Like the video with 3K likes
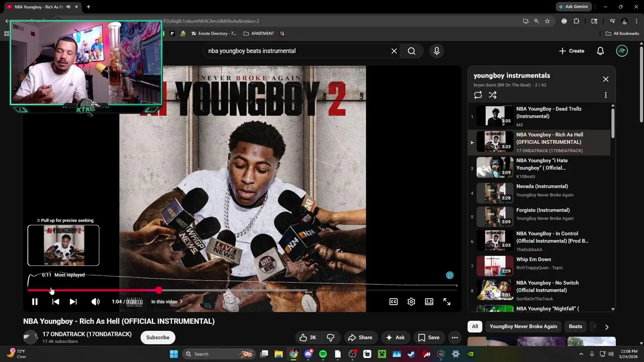 (307, 338)
